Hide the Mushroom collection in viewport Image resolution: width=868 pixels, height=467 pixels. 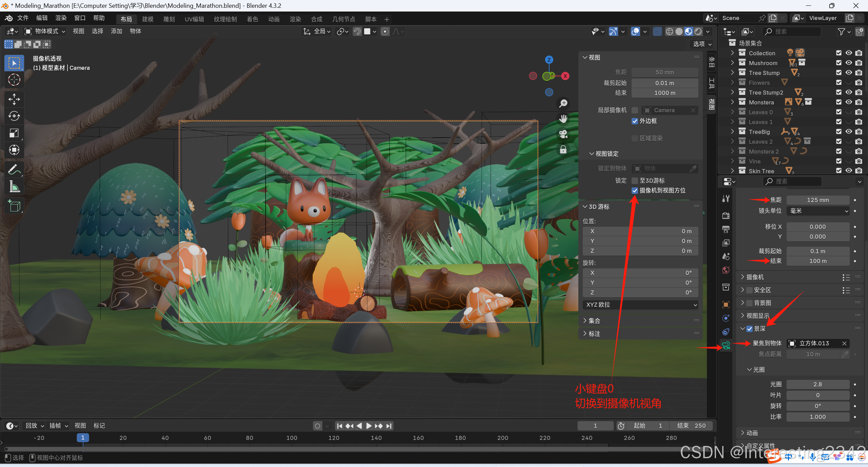848,63
